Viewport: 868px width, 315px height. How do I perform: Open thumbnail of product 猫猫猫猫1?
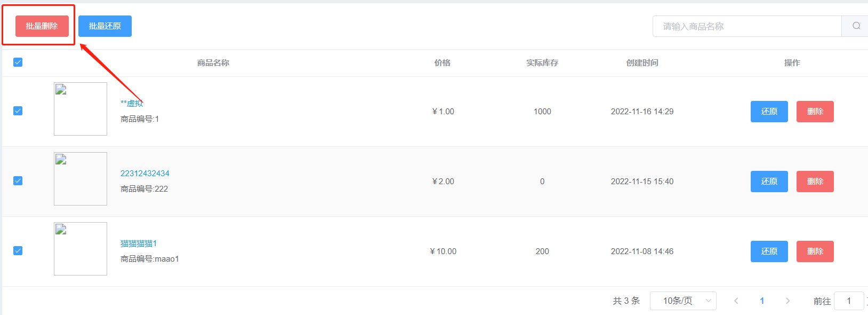tap(81, 249)
